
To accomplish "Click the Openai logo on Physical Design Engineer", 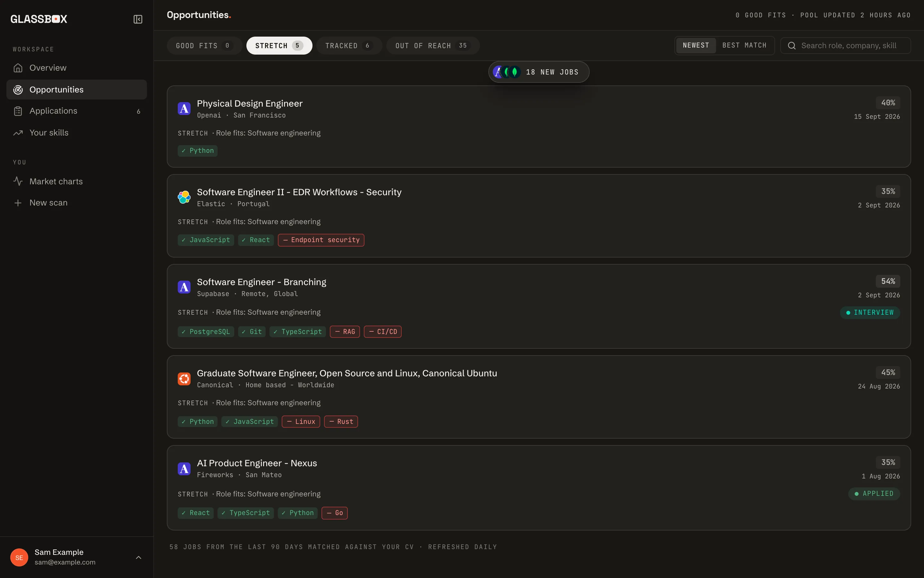I will click(x=184, y=109).
